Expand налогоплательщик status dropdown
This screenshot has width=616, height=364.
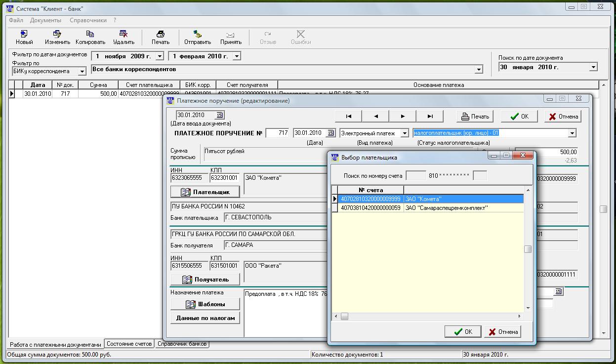tap(572, 133)
